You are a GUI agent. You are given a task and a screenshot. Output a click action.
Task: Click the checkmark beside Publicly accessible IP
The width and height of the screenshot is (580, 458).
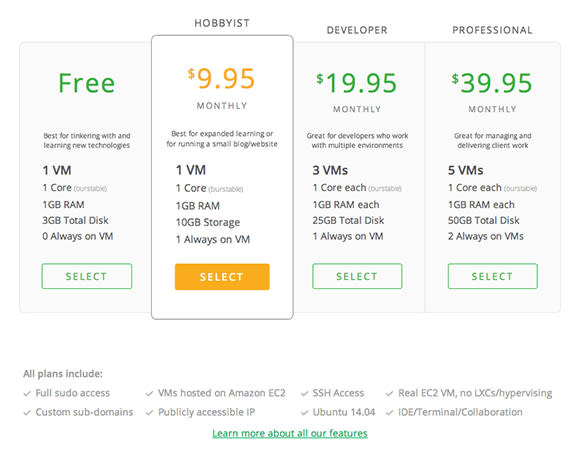point(149,413)
